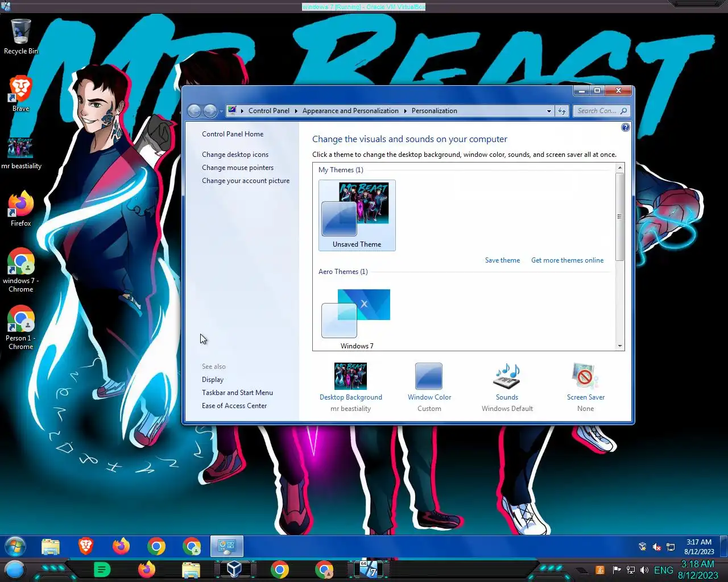Switch to the Windows 7 VM taskbar item

[369, 569]
